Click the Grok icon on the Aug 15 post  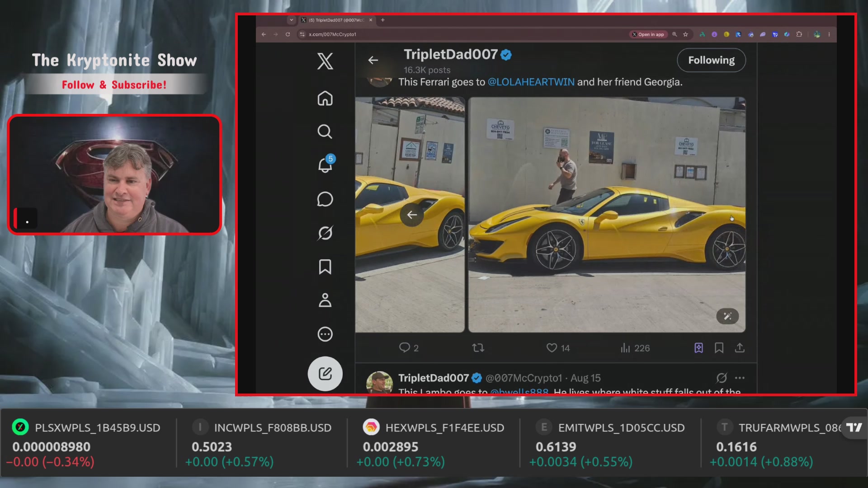[x=722, y=378]
